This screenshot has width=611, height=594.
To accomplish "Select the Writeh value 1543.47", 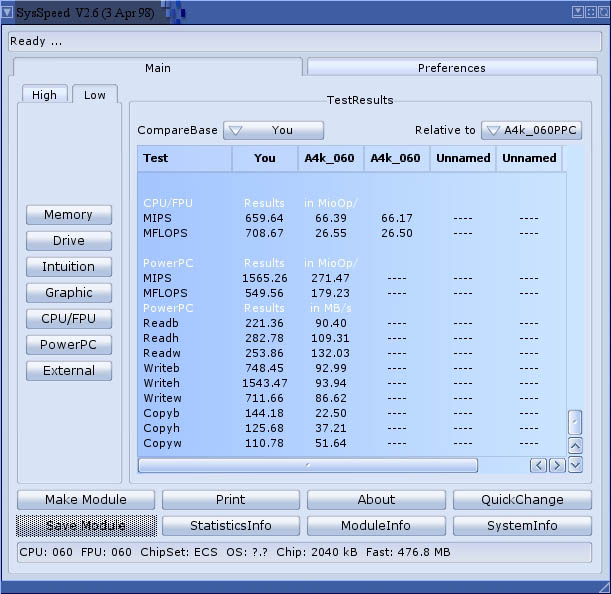I will coord(265,383).
